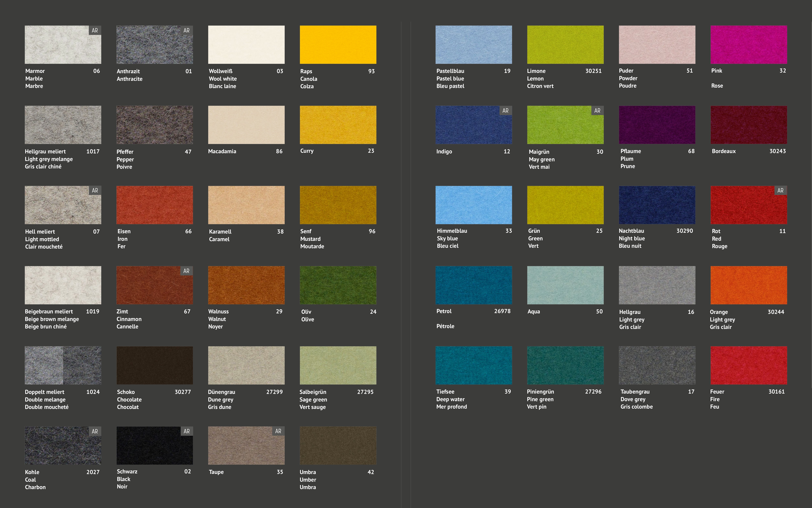Click the AR badge on Kohle swatch
Screen dimensions: 812x508
click(95, 431)
